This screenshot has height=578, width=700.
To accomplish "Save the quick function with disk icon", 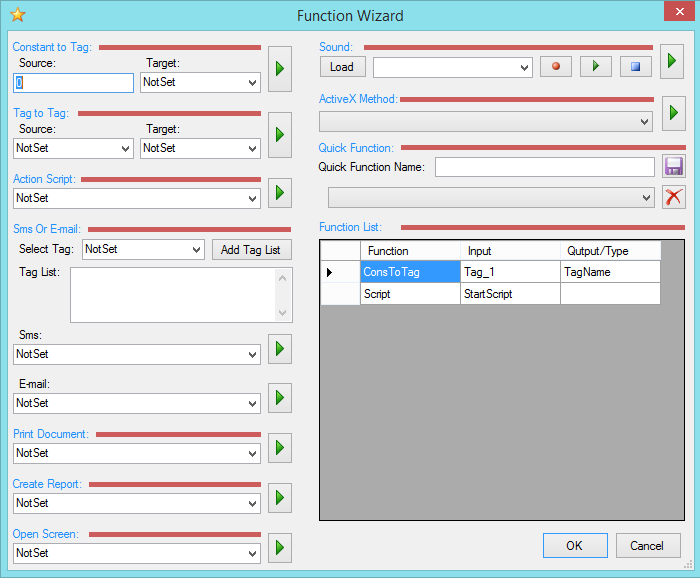I will pyautogui.click(x=674, y=167).
